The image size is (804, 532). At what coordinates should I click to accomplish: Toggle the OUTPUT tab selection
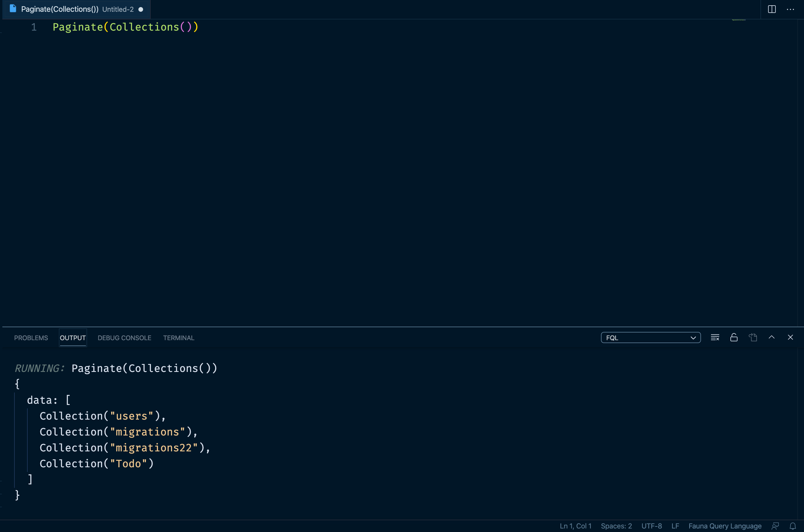tap(73, 338)
